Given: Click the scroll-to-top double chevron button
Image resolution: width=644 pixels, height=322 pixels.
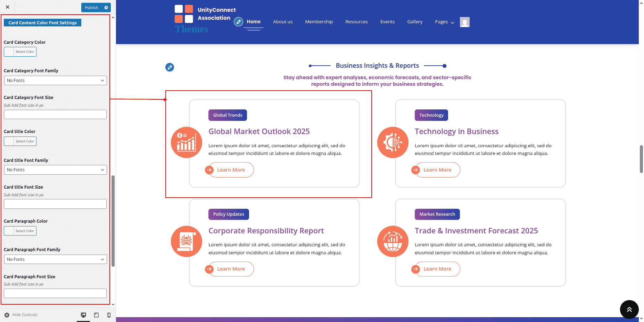Looking at the screenshot, I should point(629,309).
